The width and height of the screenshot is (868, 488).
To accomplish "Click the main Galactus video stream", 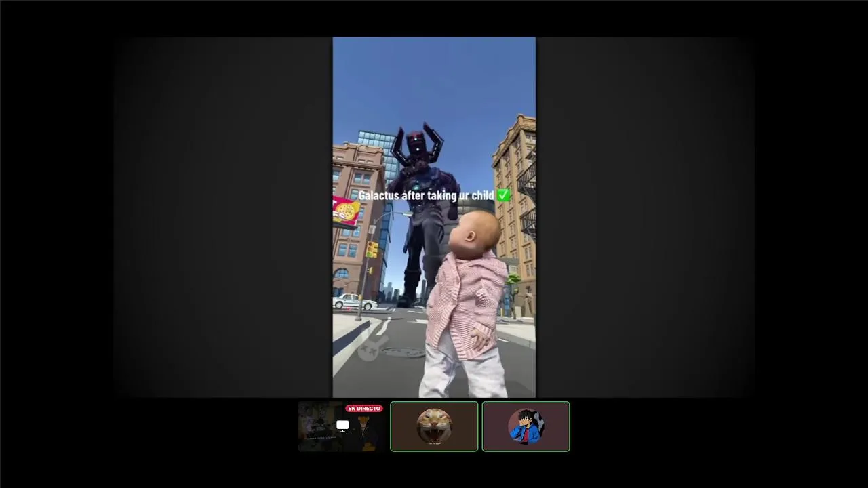I will (x=434, y=217).
